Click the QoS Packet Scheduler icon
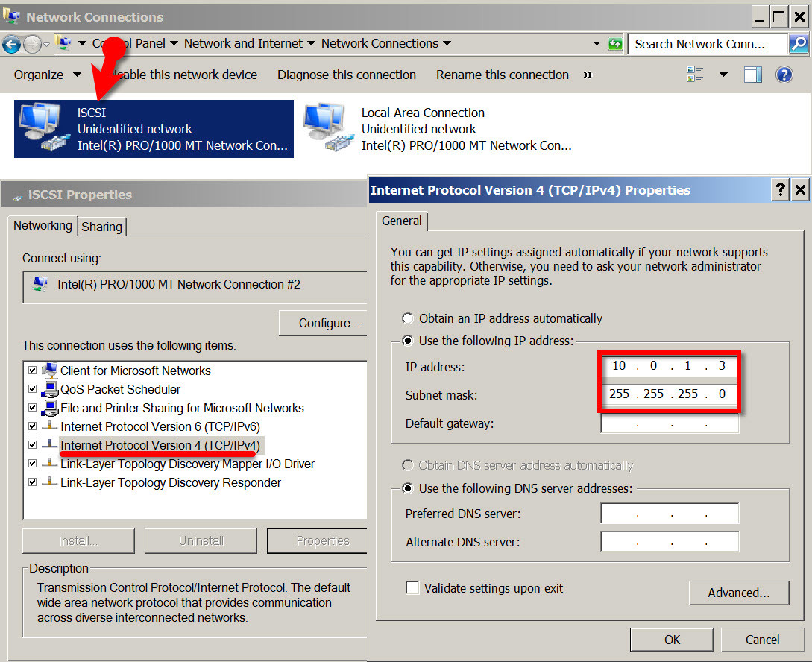 (50, 388)
